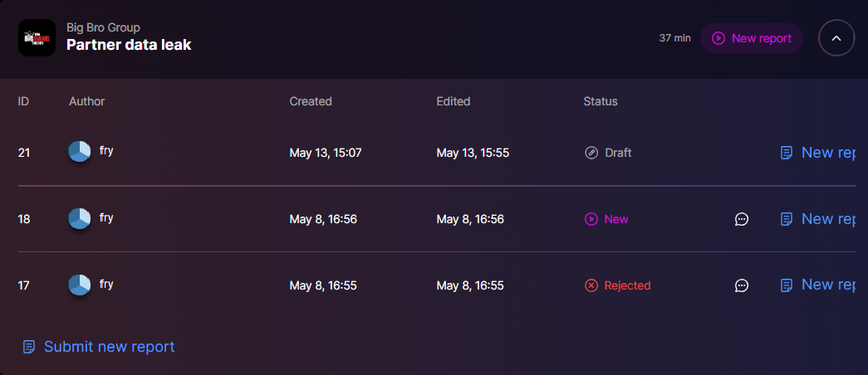Click fry's avatar in report 21
The image size is (868, 375).
pos(80,152)
